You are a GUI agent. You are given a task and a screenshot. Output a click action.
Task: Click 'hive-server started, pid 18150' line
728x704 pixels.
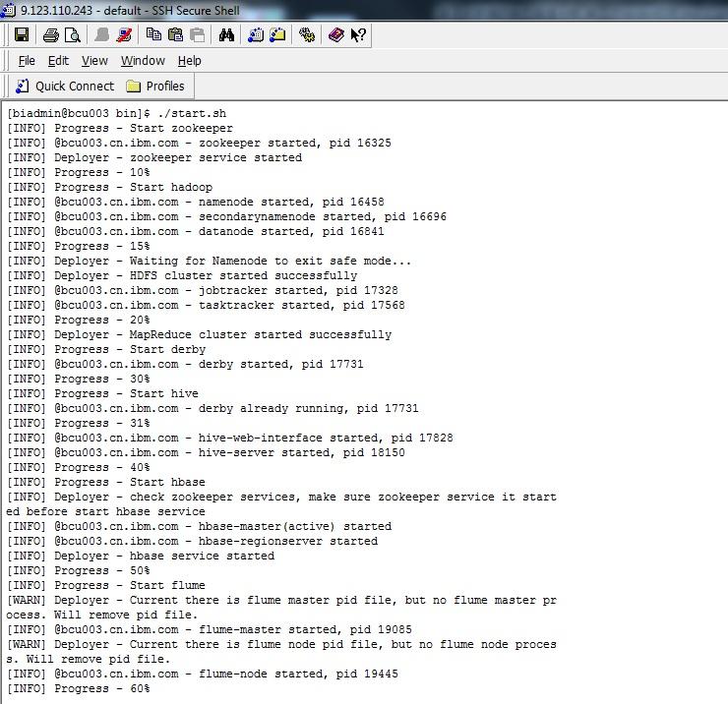(206, 453)
